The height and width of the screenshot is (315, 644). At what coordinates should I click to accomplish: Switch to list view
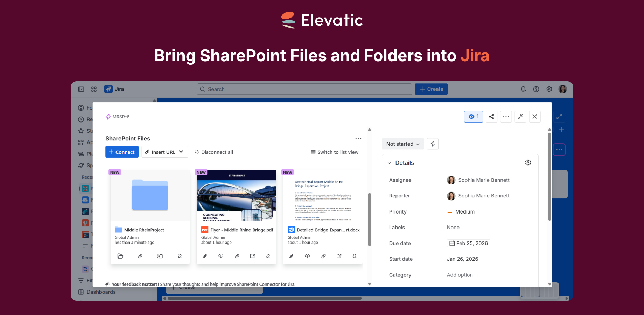click(335, 152)
